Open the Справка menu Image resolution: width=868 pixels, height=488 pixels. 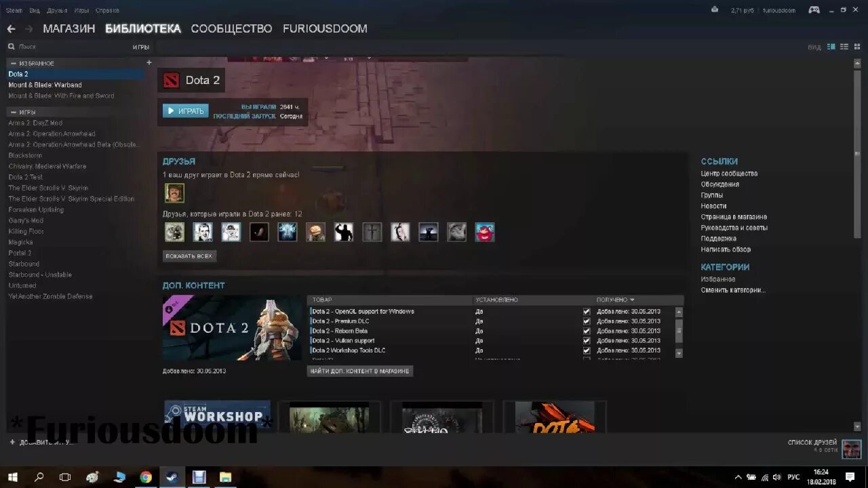click(x=107, y=10)
